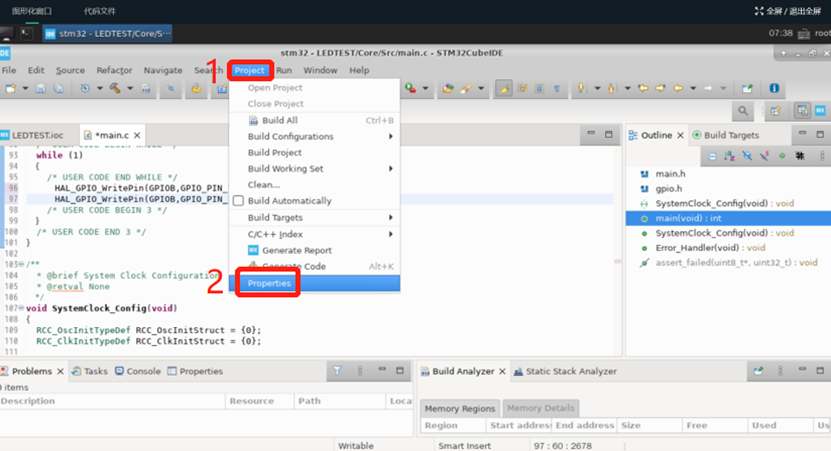The height and width of the screenshot is (451, 831).
Task: Click the green dot filter in Outline toolbar
Action: 782,156
